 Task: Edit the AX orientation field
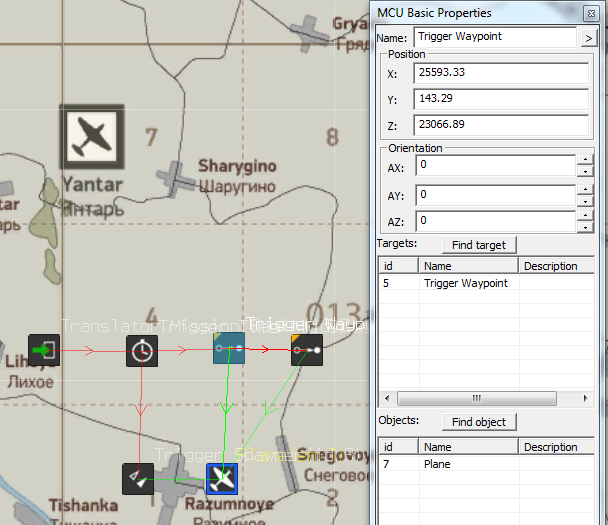[495, 165]
